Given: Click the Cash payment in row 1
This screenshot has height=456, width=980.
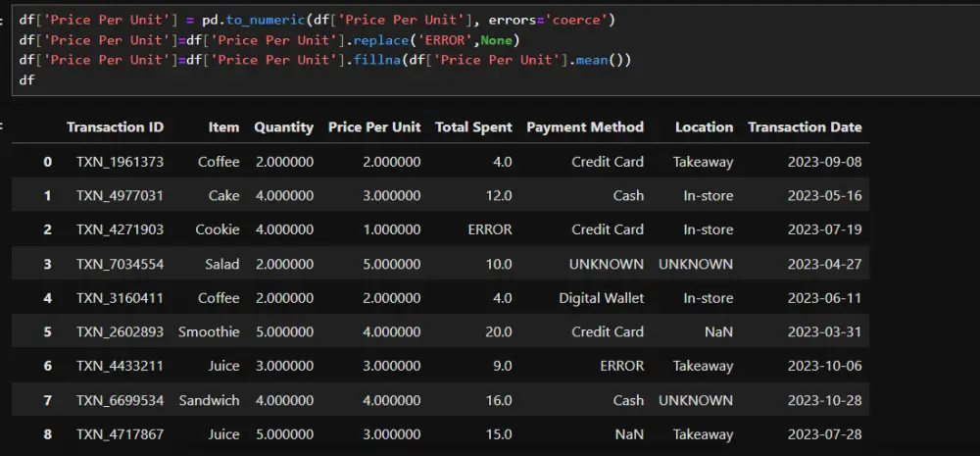Looking at the screenshot, I should 628,196.
